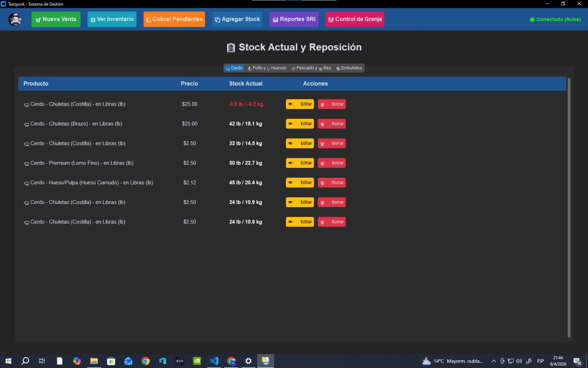
Task: Edit the Chuletas (Brazo) product
Action: [300, 124]
